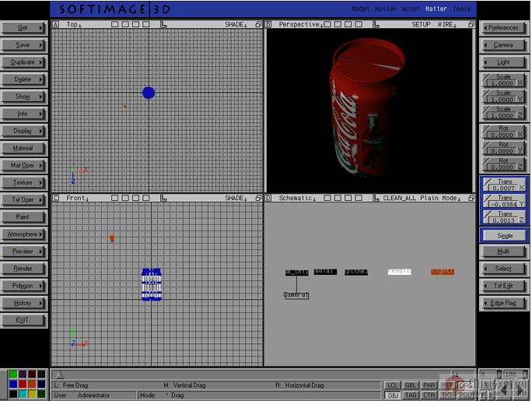Select the outlined camera child node in Schematic

[296, 295]
